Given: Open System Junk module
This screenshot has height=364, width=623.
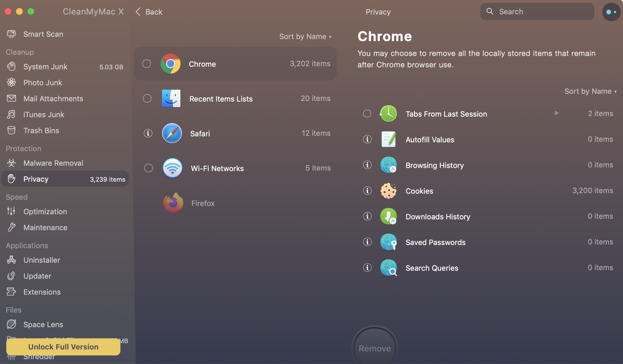Looking at the screenshot, I should (x=65, y=67).
